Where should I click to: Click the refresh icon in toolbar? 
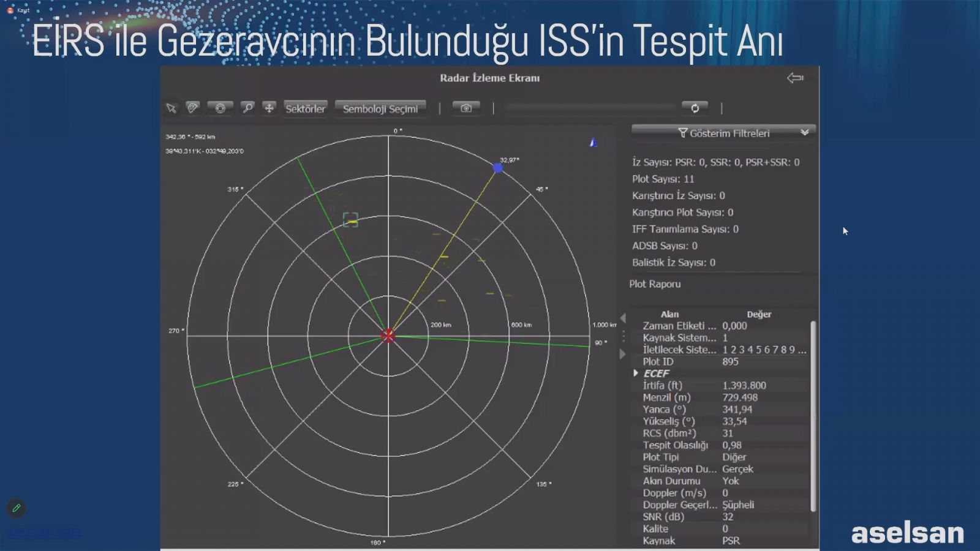point(695,108)
